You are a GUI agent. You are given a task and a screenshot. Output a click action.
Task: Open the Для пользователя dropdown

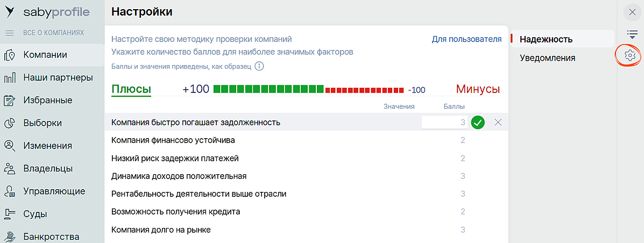coord(466,39)
